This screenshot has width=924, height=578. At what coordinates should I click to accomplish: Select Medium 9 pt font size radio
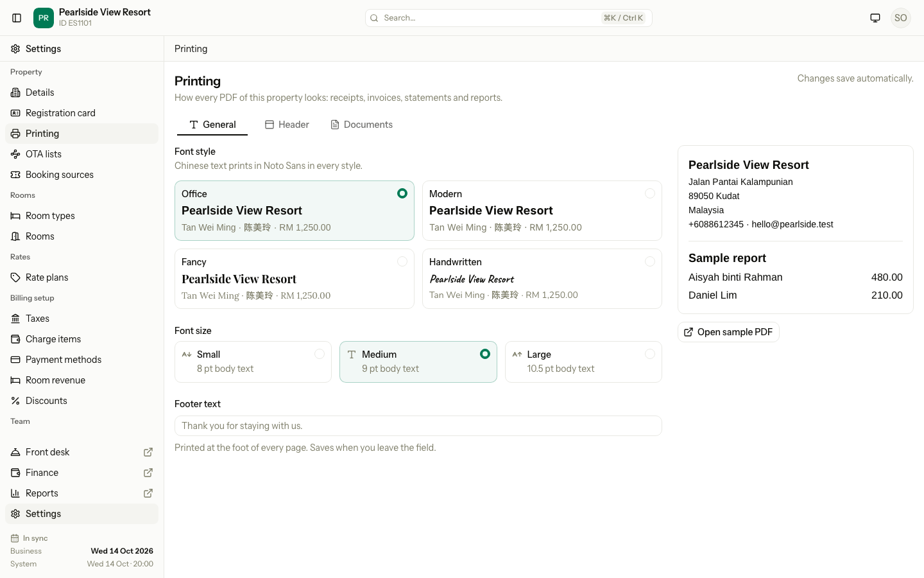point(485,354)
